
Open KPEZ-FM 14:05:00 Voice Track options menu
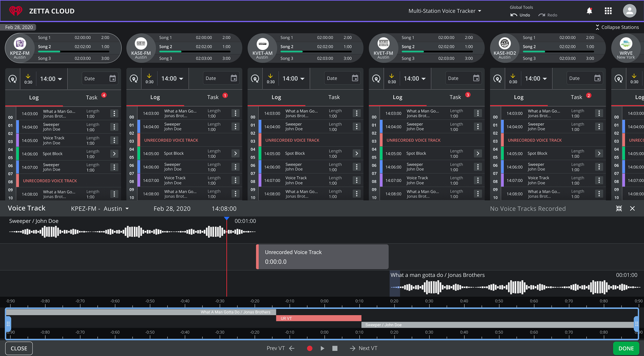[114, 140]
